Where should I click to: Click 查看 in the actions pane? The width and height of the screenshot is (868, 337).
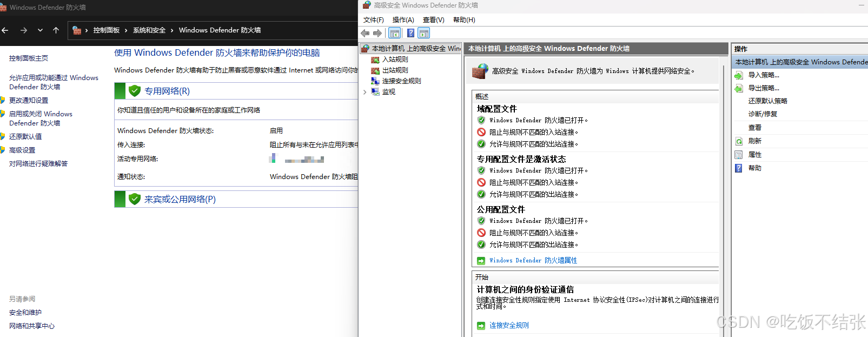[x=755, y=128]
